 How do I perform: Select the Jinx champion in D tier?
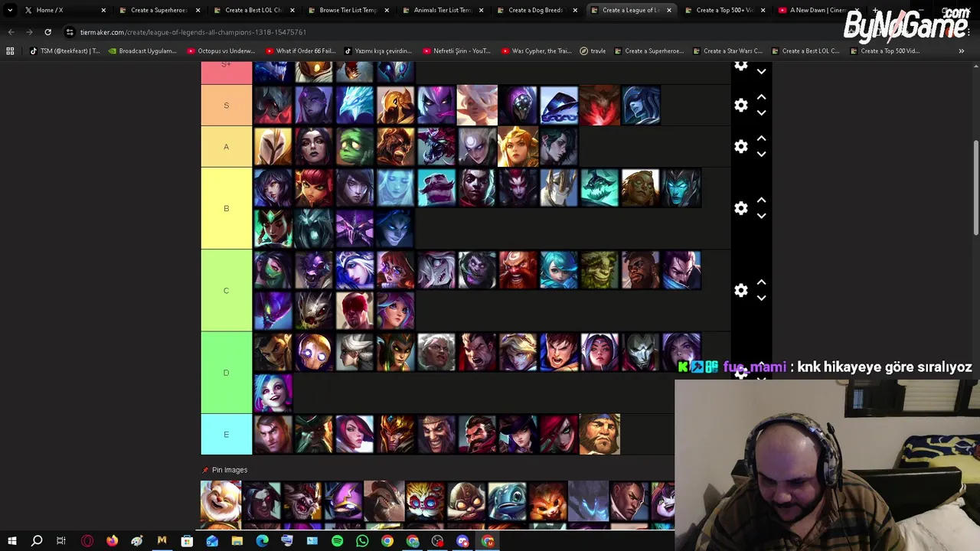point(273,393)
